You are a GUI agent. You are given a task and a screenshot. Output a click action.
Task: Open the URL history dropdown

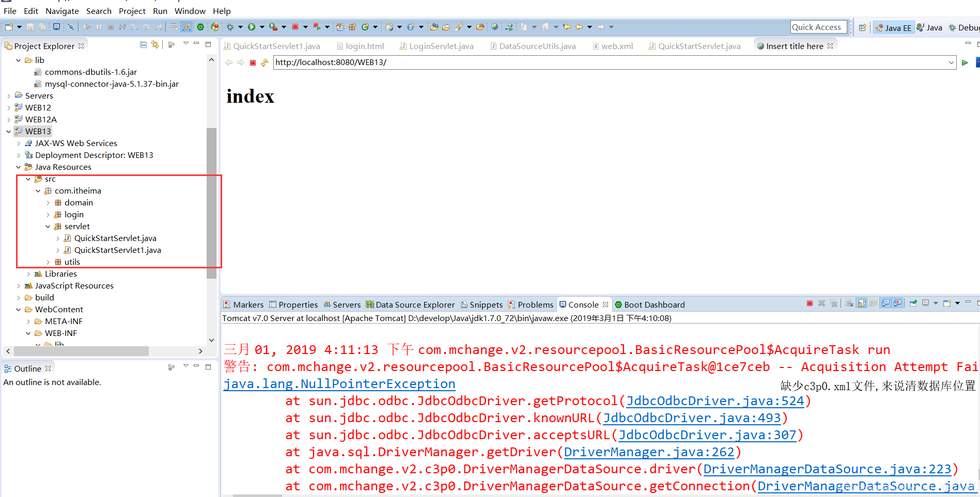[x=951, y=62]
